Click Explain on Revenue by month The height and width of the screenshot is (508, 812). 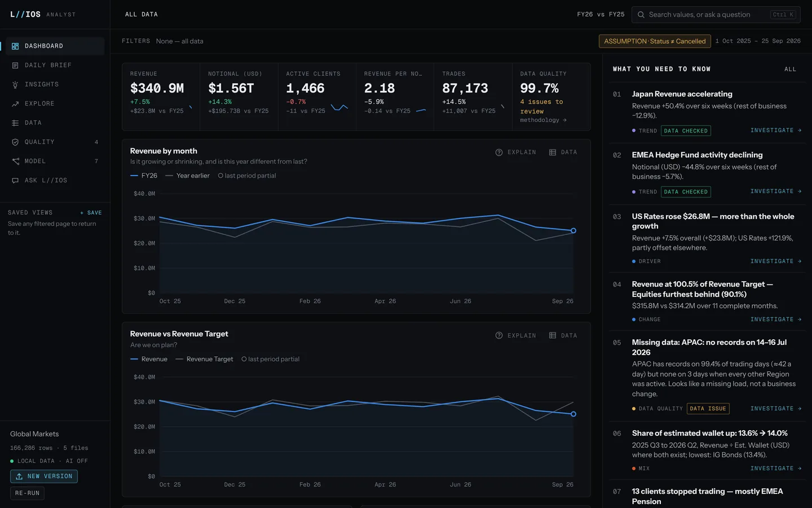516,152
